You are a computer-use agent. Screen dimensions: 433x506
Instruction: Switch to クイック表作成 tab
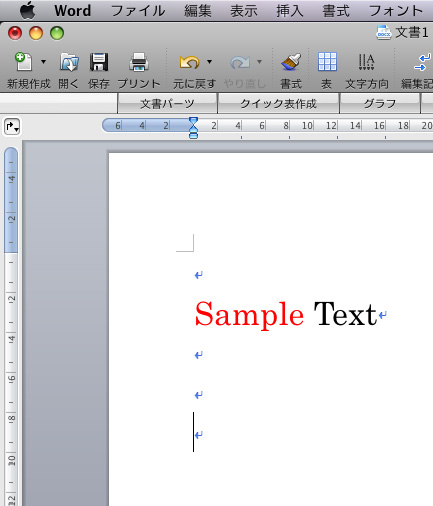click(x=278, y=104)
